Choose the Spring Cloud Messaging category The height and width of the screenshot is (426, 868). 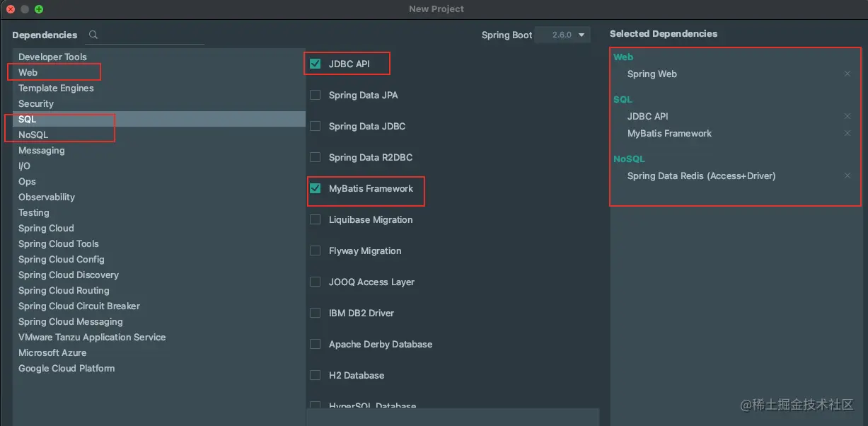pos(159,321)
